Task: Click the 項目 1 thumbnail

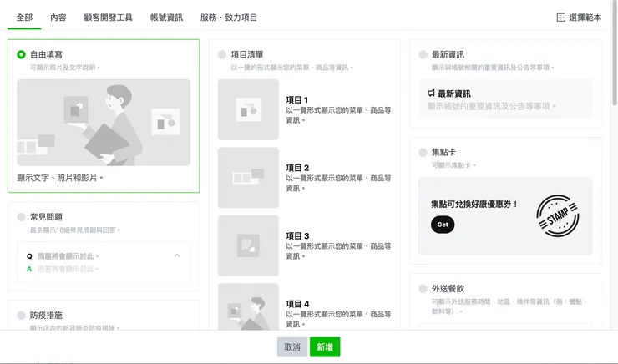Action: 248,109
